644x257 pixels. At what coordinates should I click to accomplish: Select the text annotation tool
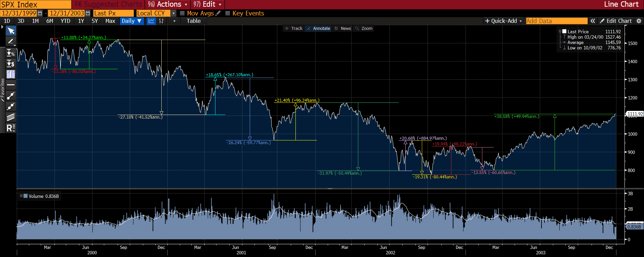[11, 74]
